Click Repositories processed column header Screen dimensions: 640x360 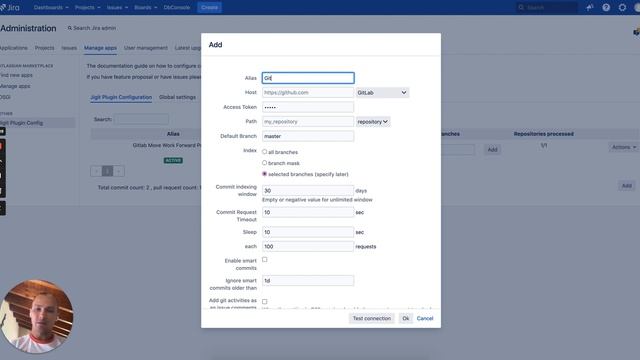544,134
